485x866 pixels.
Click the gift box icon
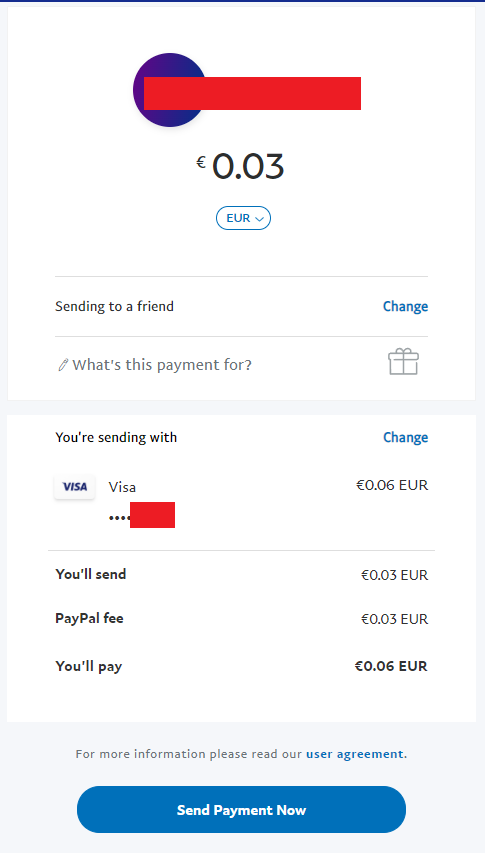click(403, 362)
